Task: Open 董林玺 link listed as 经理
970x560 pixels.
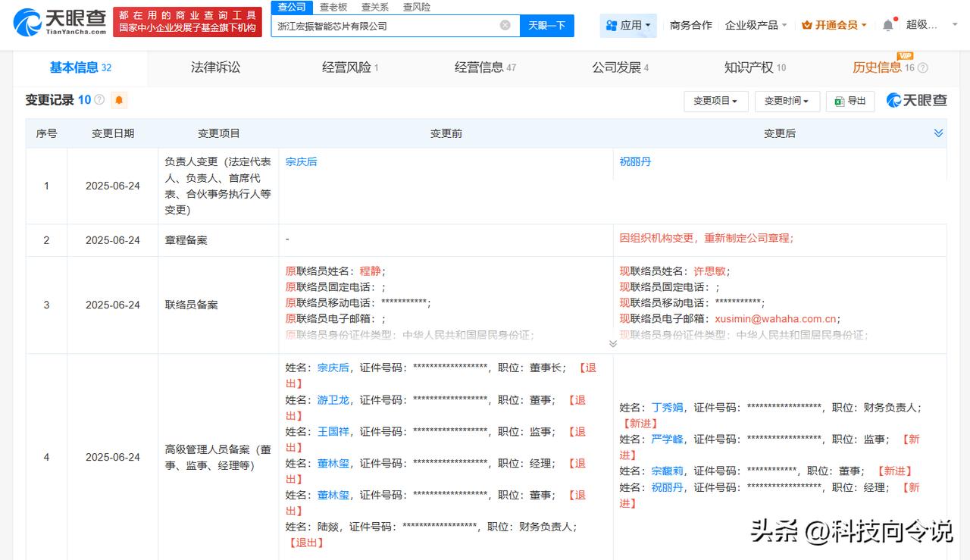Action: pyautogui.click(x=333, y=464)
